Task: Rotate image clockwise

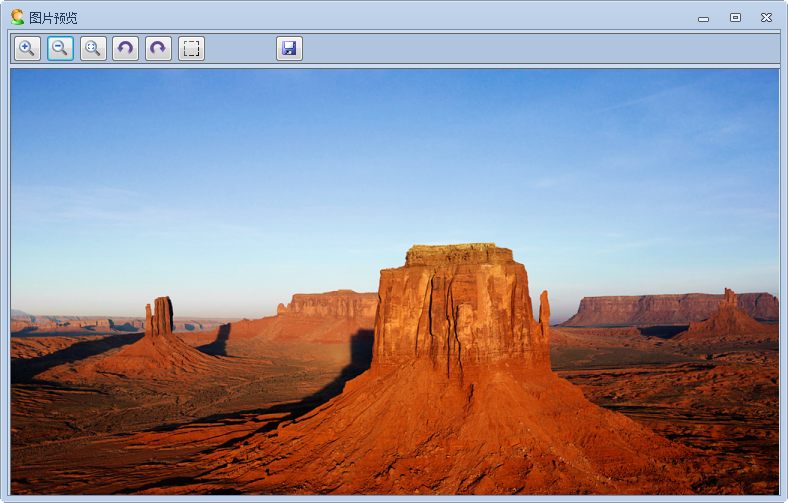Action: [158, 48]
